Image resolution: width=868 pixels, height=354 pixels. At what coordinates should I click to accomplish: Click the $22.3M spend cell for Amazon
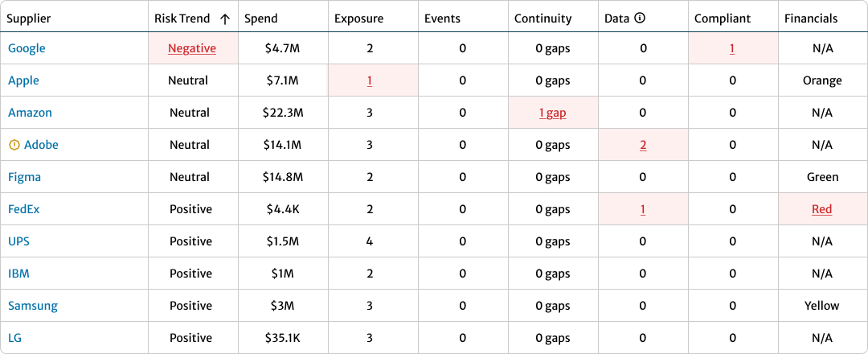[283, 113]
